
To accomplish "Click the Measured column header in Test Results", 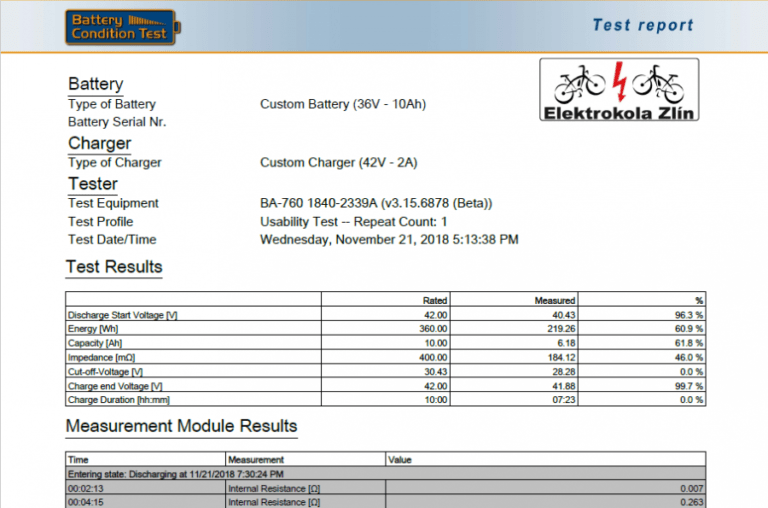I will (x=555, y=300).
